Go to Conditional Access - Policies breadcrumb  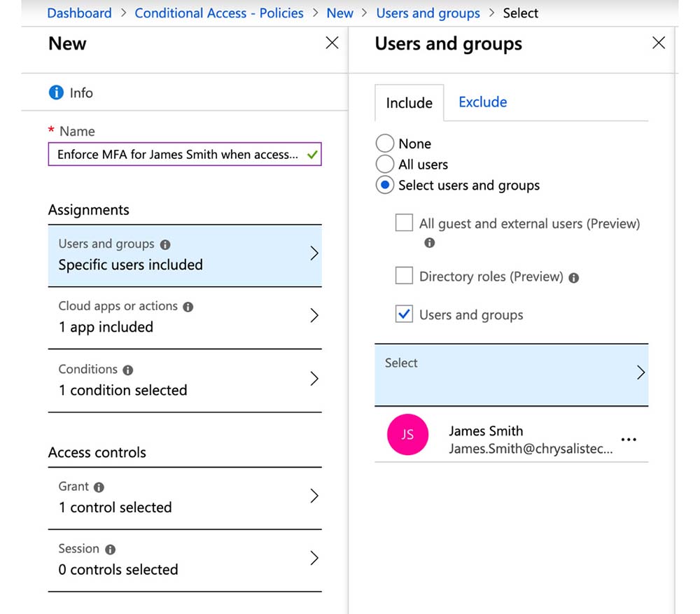[x=219, y=13]
